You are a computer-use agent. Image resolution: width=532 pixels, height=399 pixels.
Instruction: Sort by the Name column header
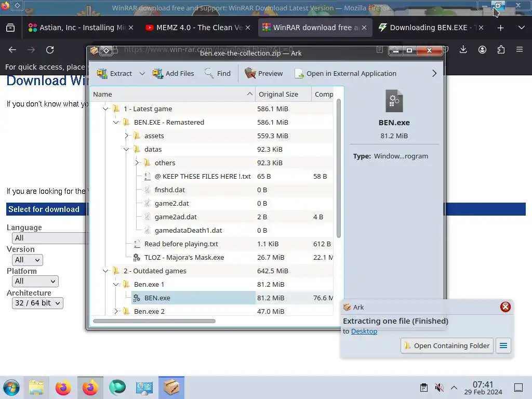(172, 95)
